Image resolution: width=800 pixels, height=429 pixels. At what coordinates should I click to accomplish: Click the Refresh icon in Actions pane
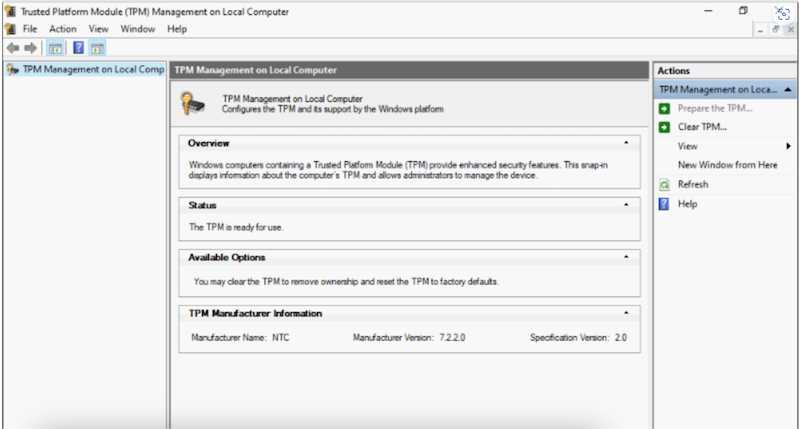coord(664,185)
